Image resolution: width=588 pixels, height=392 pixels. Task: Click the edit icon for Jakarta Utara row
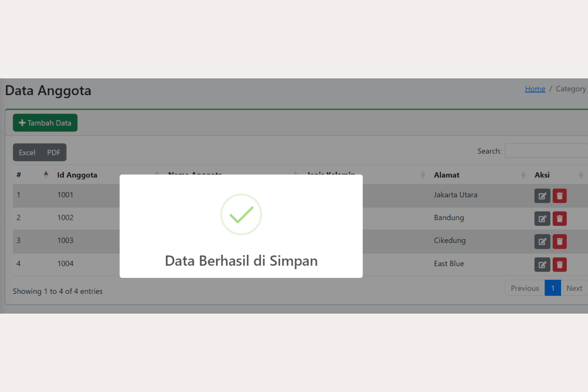(542, 196)
